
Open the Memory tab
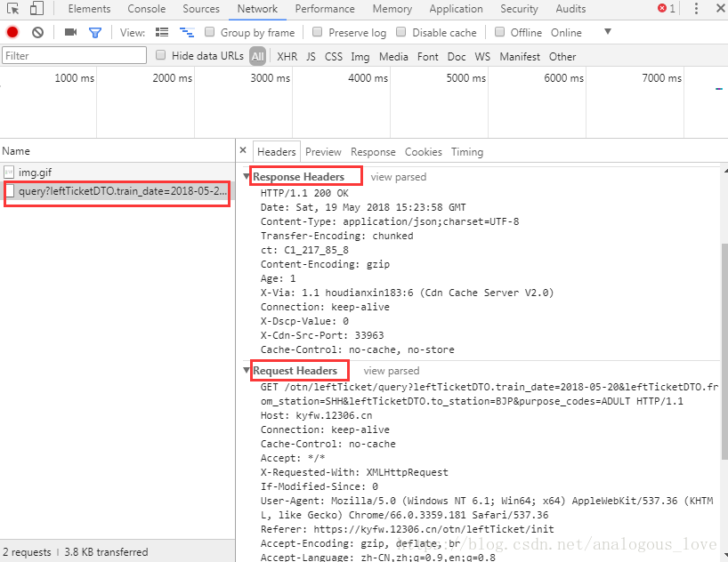click(x=392, y=9)
